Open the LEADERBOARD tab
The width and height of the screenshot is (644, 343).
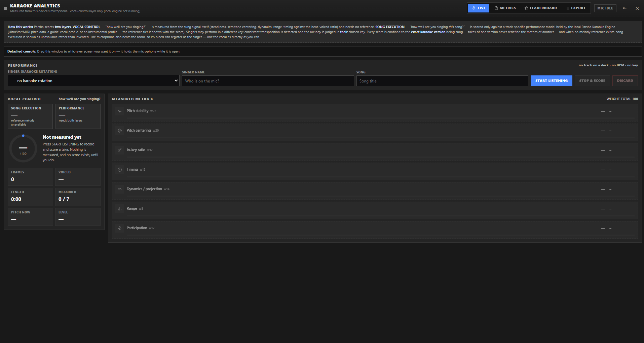coord(540,8)
